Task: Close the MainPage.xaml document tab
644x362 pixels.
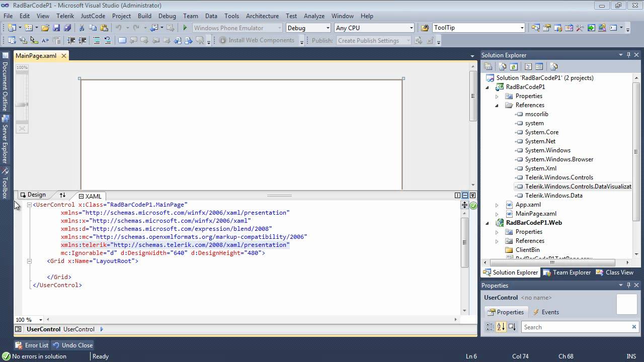Action: point(64,56)
